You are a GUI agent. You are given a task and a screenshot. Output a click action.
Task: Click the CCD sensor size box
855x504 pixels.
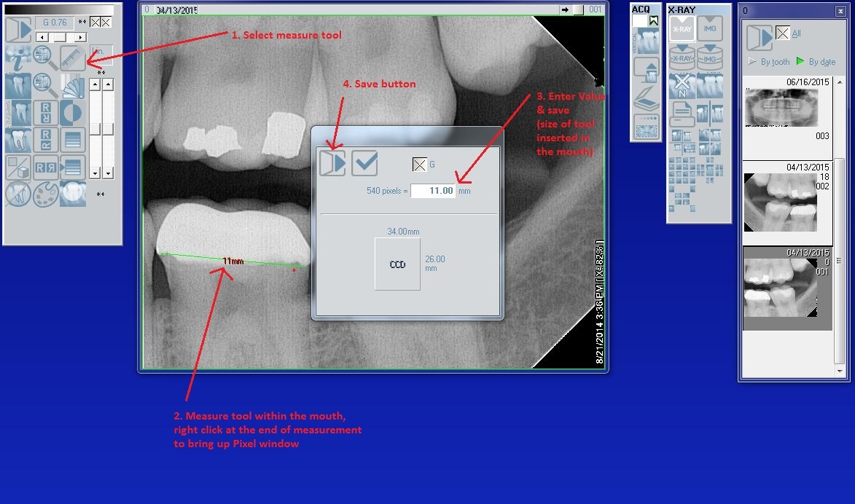[397, 264]
